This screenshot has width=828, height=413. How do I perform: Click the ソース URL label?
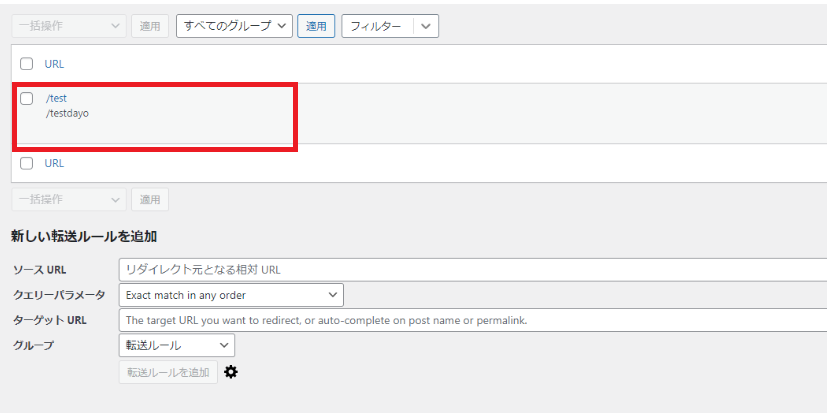coord(40,270)
